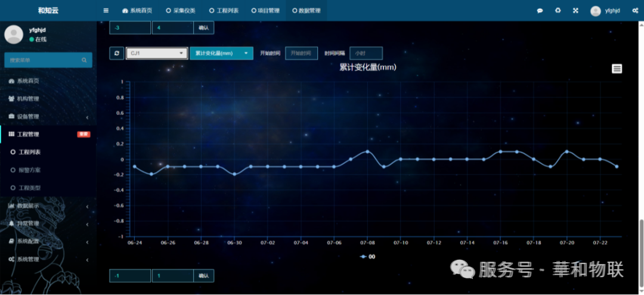Click the lower range maximum field 1
644x295 pixels.
(x=173, y=276)
